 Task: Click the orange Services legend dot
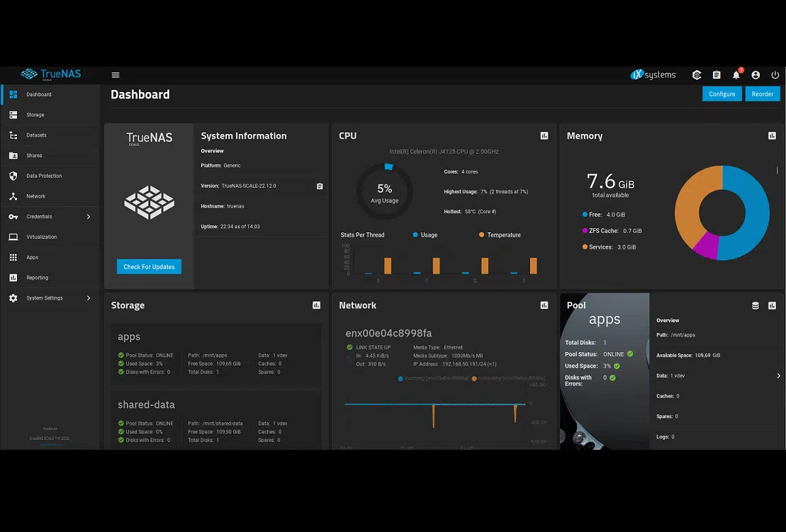tap(585, 247)
